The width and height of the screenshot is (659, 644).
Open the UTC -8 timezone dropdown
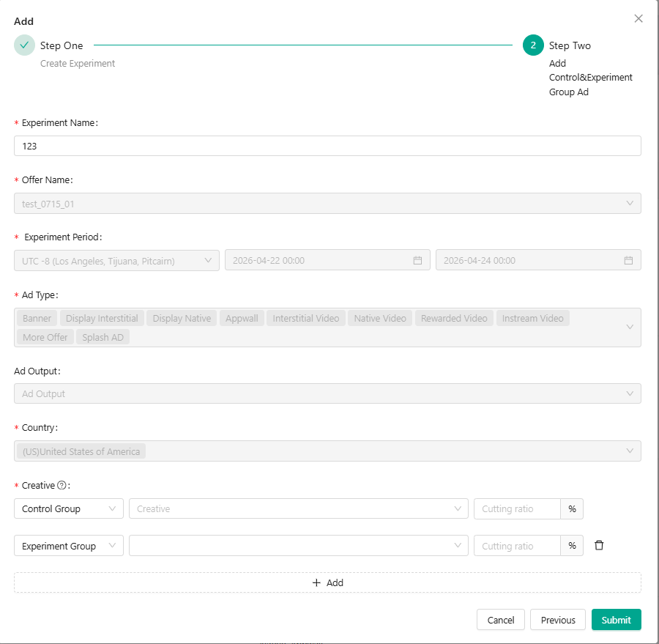(116, 261)
